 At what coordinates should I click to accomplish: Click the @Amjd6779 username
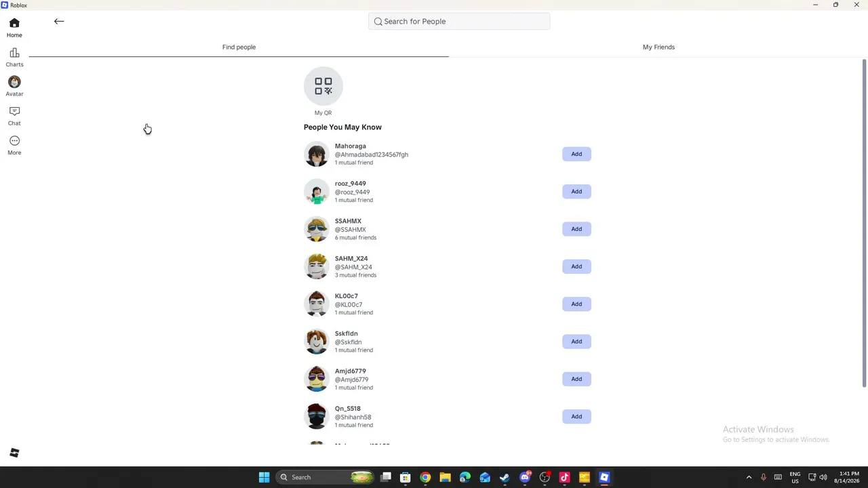tap(351, 380)
